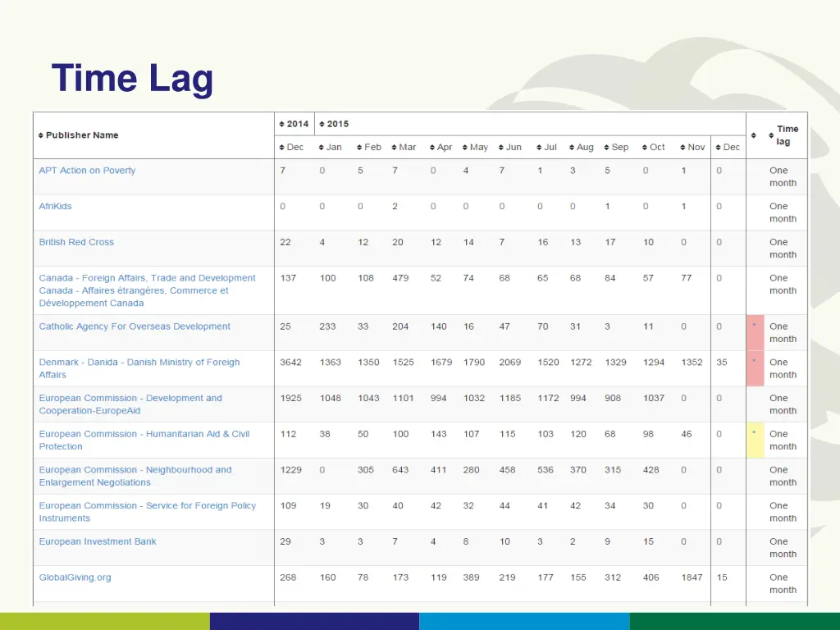Sort by 2015 Dec column
The height and width of the screenshot is (630, 840).
click(728, 148)
